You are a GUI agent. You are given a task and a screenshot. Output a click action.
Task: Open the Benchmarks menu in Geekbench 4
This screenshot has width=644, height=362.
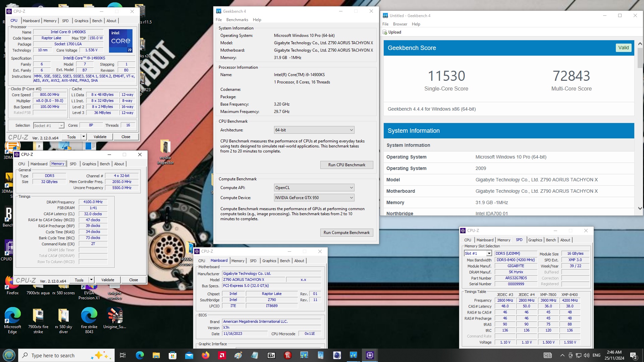point(237,20)
